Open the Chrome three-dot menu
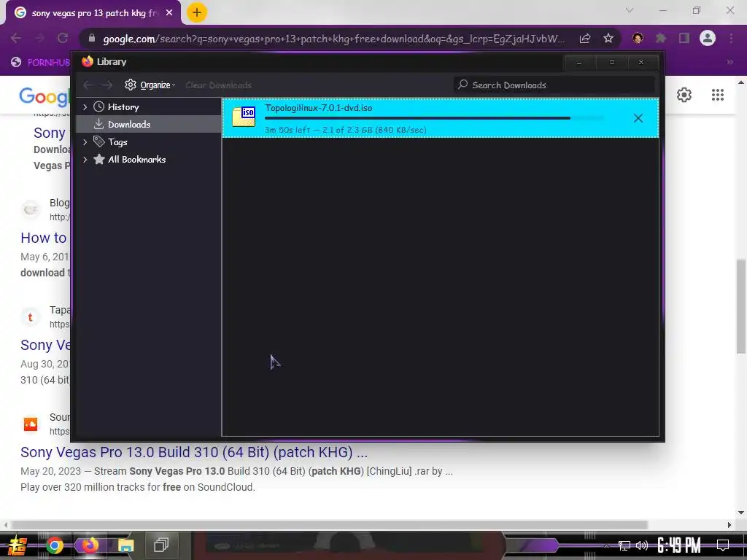 pyautogui.click(x=731, y=38)
